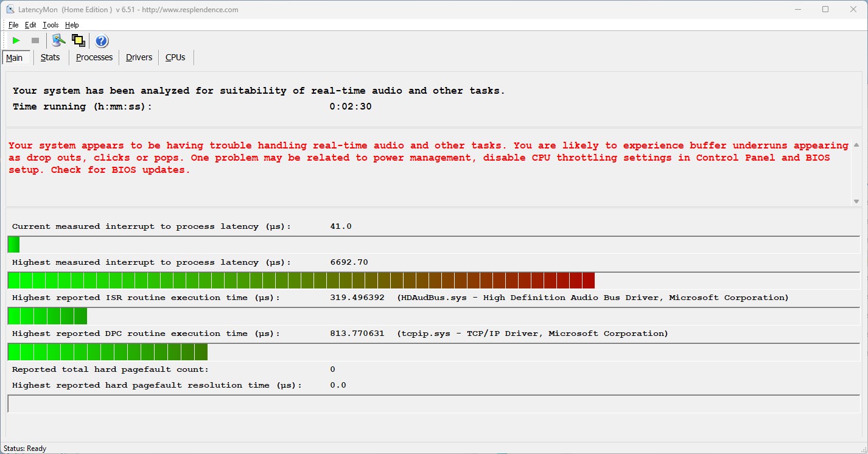Image resolution: width=868 pixels, height=454 pixels.
Task: Close the LatencyMon window
Action: pyautogui.click(x=853, y=9)
